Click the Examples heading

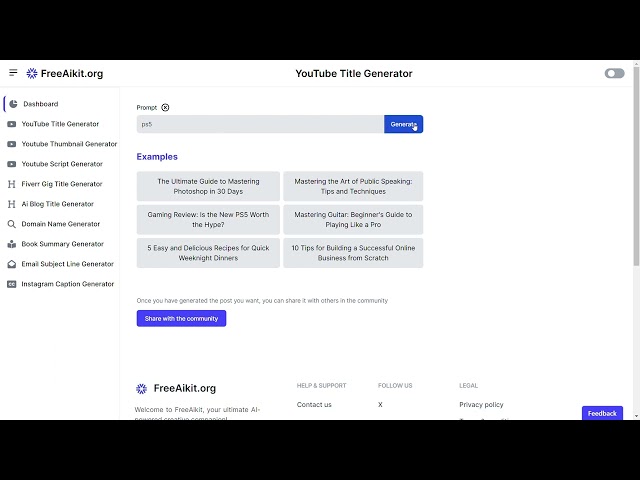(x=157, y=157)
